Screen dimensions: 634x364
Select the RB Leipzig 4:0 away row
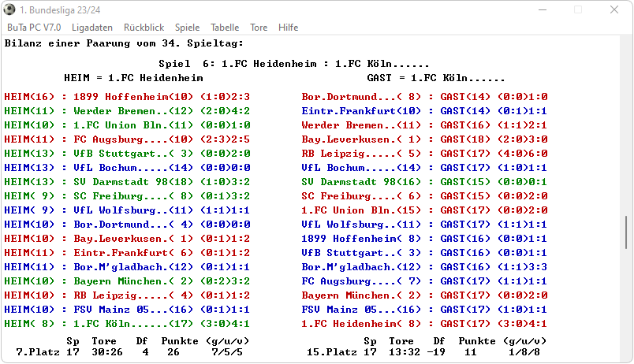pyautogui.click(x=424, y=154)
